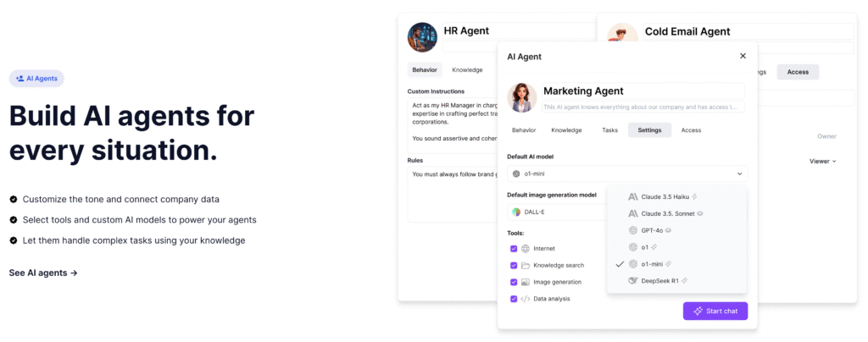Screen dimensions: 868x342
Task: Click the bullet check before Let them handle
Action: [x=13, y=241]
